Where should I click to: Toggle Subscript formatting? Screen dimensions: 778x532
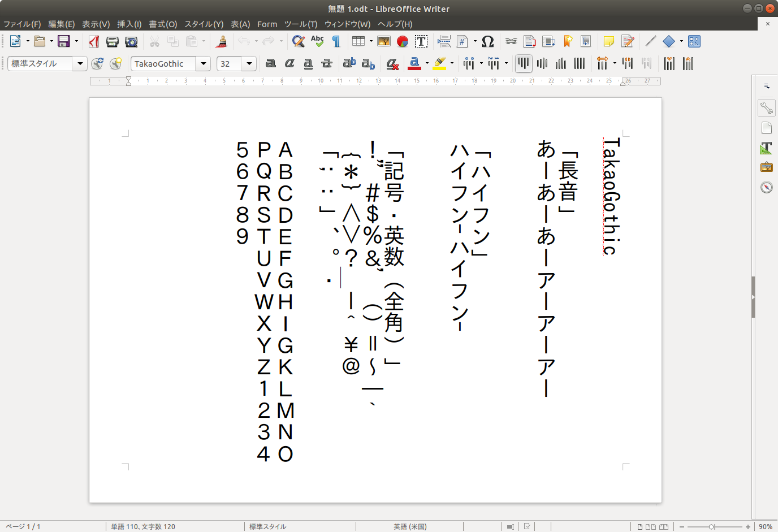(x=369, y=63)
